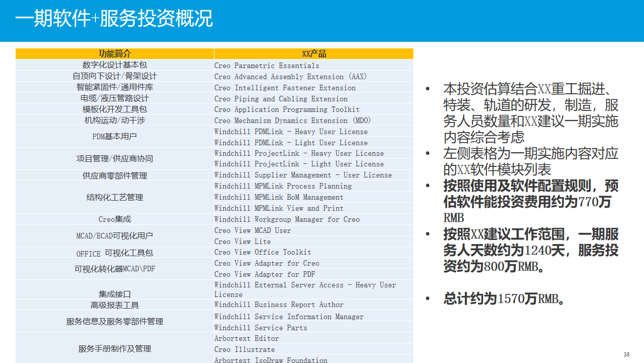Select Creo Mechanism Dynamics Extension (MDO) cell
Viewport: 644px width, 363px height.
click(313, 120)
